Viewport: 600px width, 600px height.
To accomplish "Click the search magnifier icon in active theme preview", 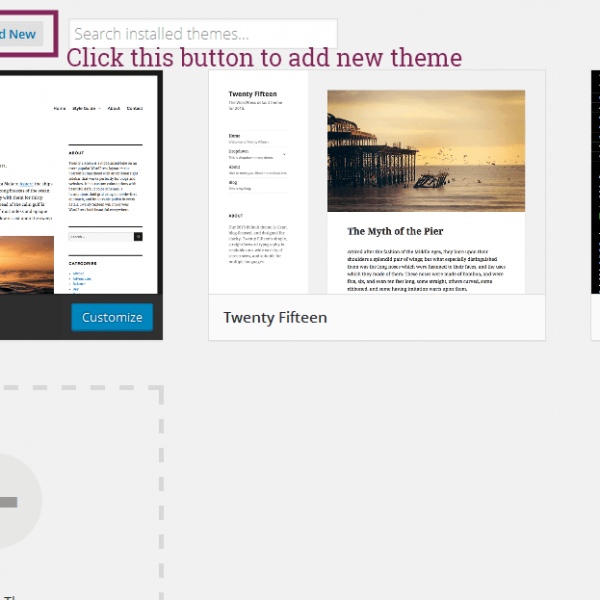I will click(x=138, y=237).
